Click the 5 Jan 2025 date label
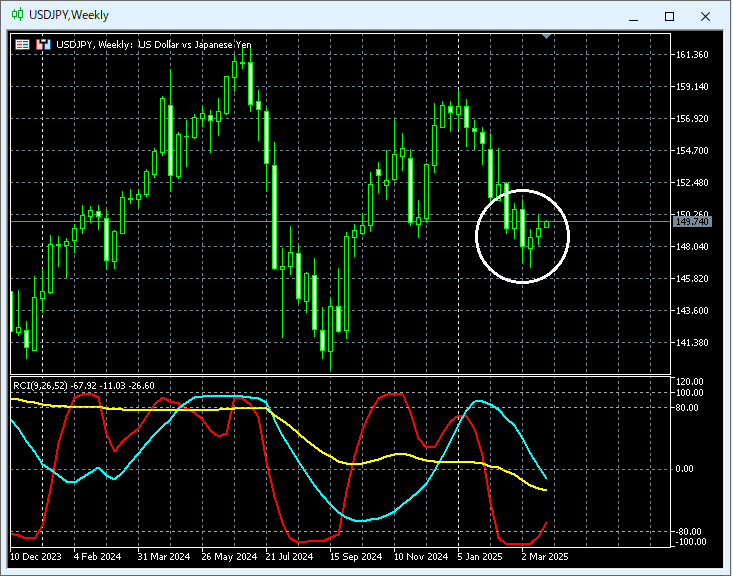733x576 pixels. 480,557
